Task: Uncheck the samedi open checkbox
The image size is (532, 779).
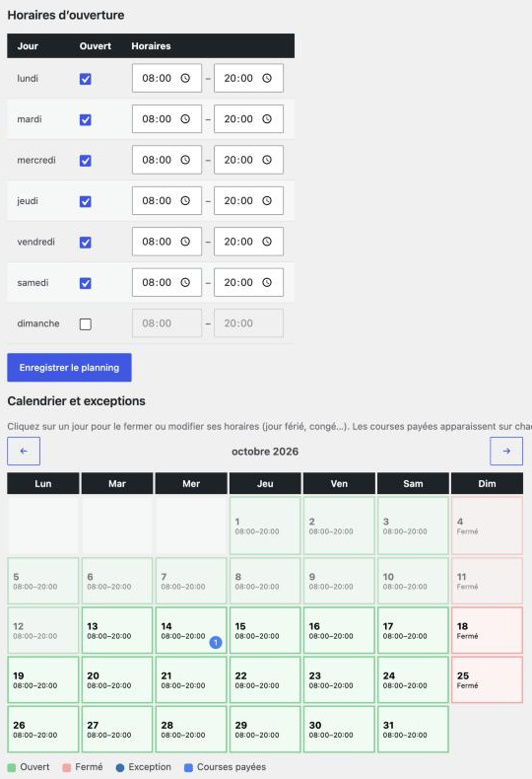Action: pos(86,283)
